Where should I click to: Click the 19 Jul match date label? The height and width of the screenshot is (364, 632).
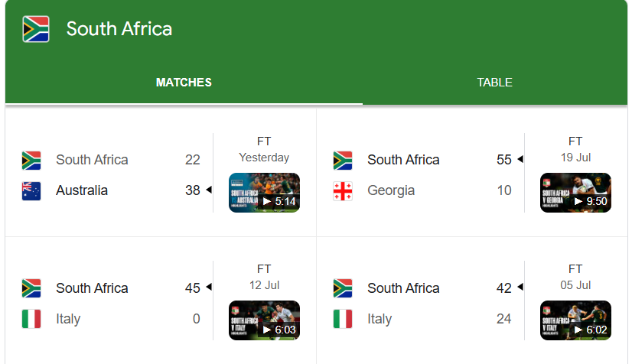pyautogui.click(x=575, y=158)
